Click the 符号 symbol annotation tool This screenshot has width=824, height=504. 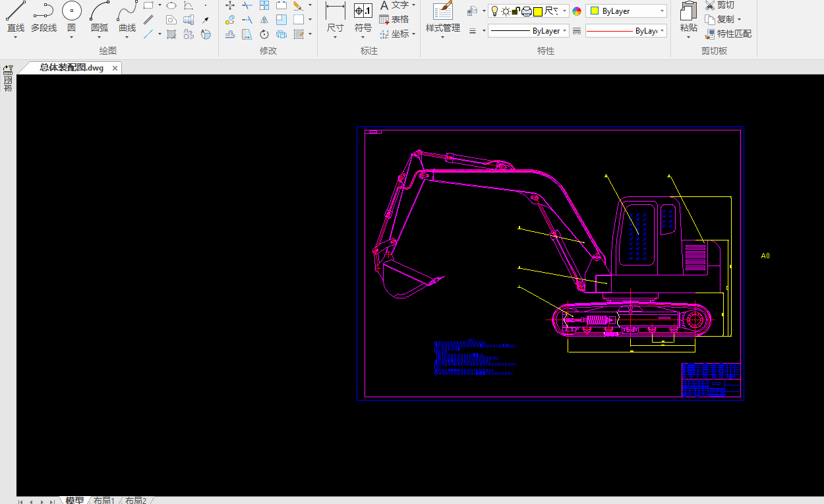coord(363,11)
